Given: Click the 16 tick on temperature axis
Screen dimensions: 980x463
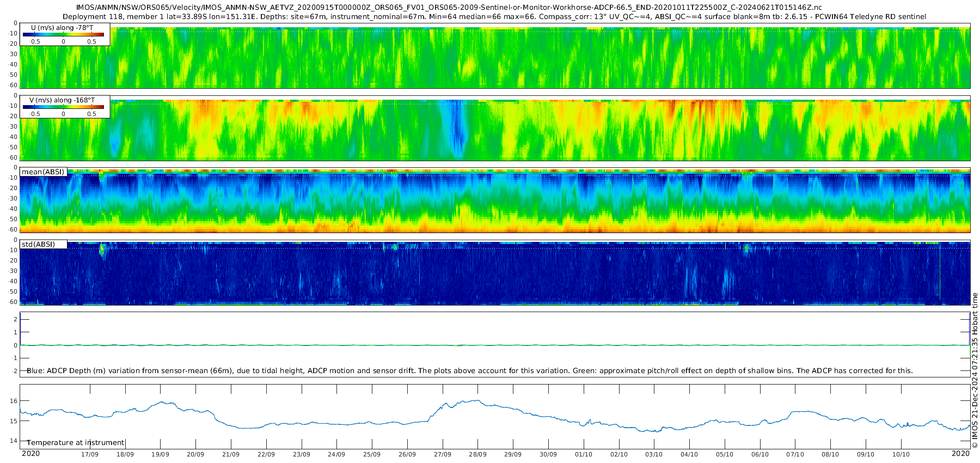Looking at the screenshot, I should coord(14,401).
